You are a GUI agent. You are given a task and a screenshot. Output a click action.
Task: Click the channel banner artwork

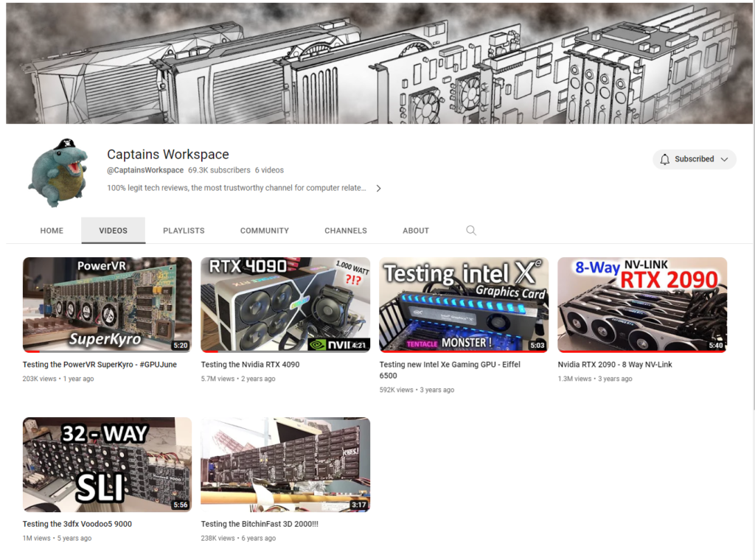coord(377,63)
